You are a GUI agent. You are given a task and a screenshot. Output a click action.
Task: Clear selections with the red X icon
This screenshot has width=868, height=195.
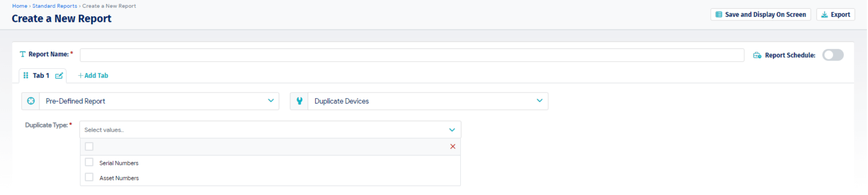[453, 146]
